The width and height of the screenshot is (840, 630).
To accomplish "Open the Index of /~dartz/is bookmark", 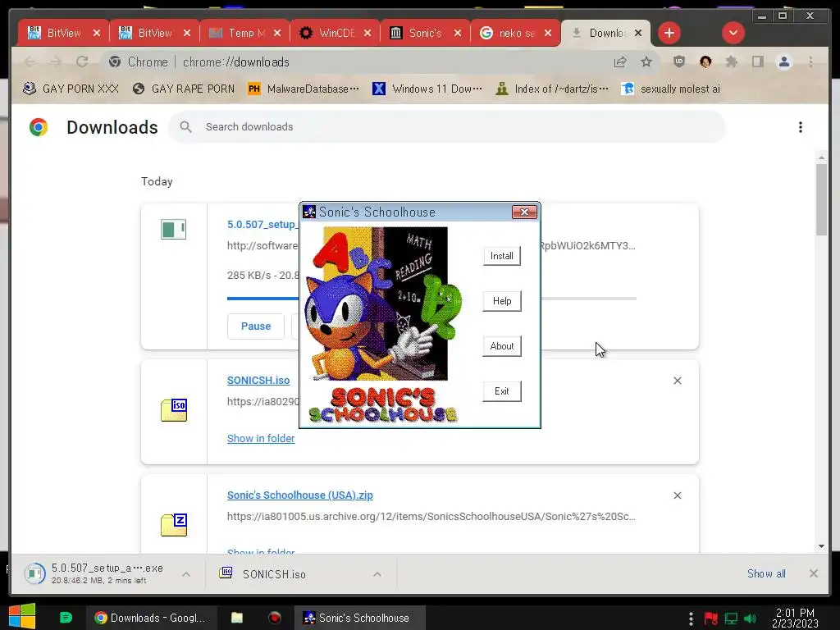I will pos(552,89).
